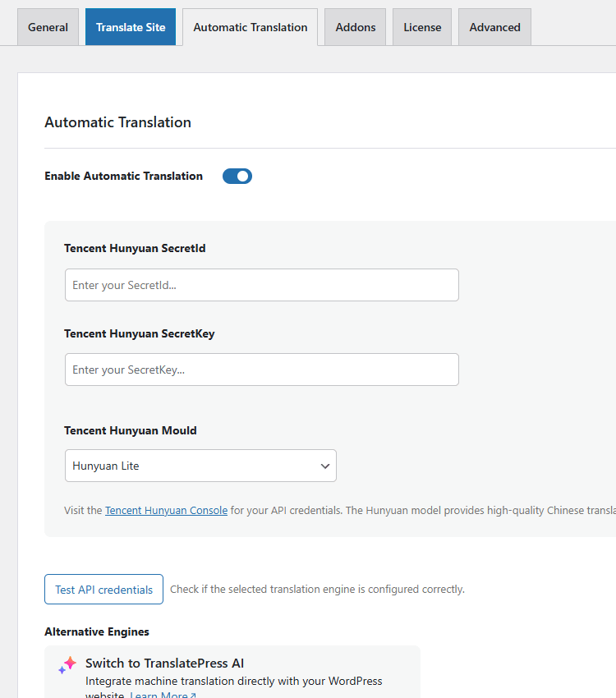Click the Alternative Engines heading
The width and height of the screenshot is (616, 698).
tap(97, 631)
